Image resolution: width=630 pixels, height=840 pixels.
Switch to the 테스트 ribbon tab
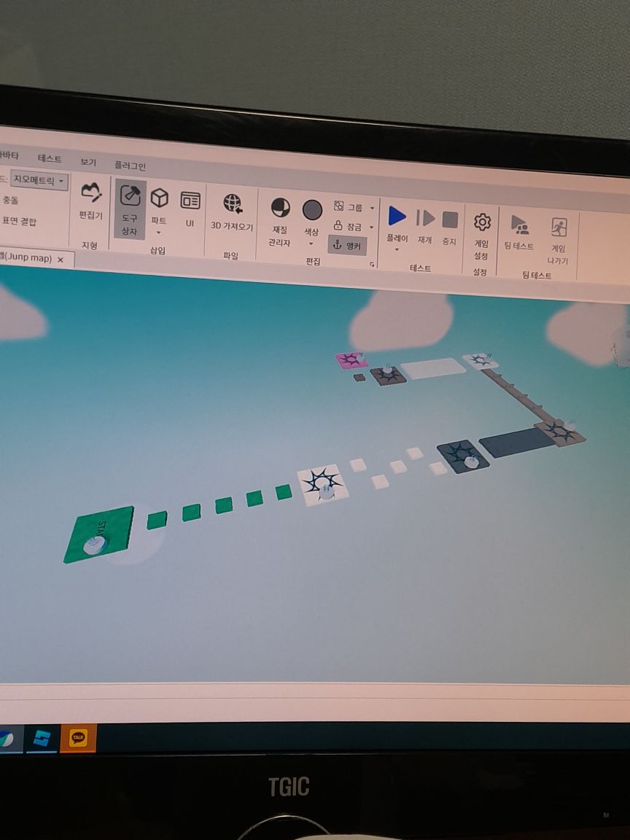(50, 158)
